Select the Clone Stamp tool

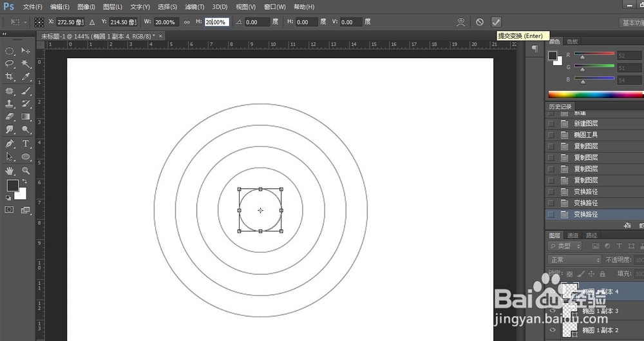click(9, 104)
